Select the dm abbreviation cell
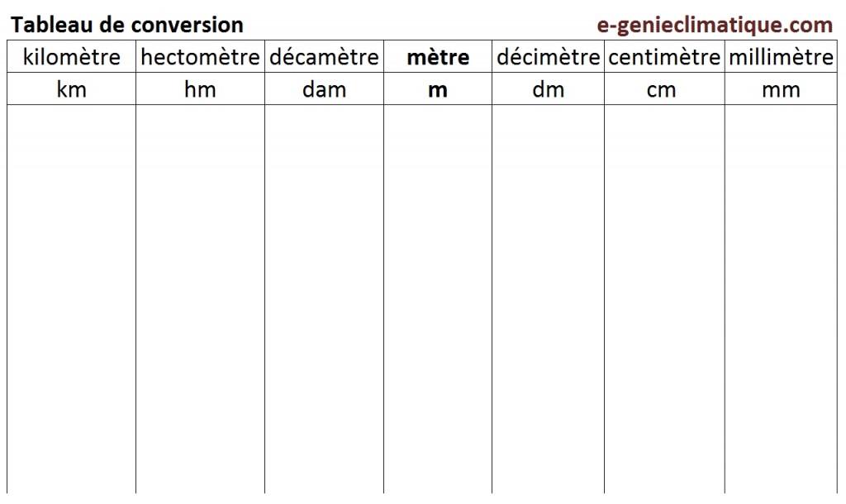The height and width of the screenshot is (504, 846). (548, 89)
